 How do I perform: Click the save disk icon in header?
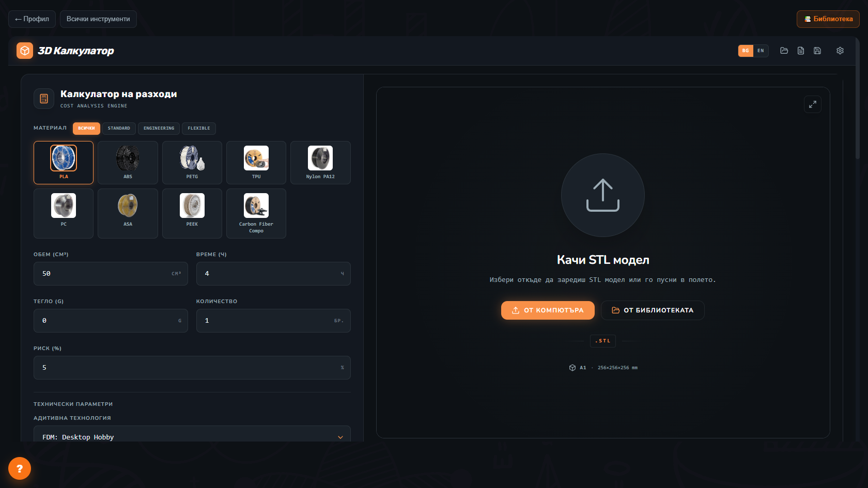(x=817, y=51)
